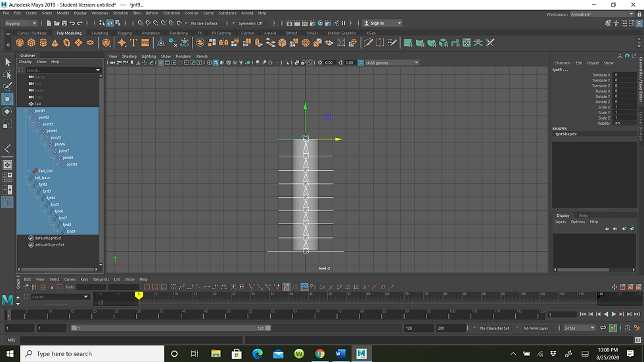This screenshot has width=644, height=362.
Task: Click the Save Scene icon
Action: click(64, 24)
